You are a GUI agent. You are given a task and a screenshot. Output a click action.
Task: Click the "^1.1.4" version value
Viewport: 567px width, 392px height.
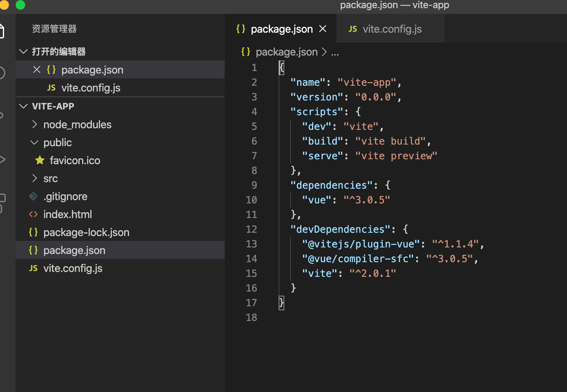[x=455, y=244]
